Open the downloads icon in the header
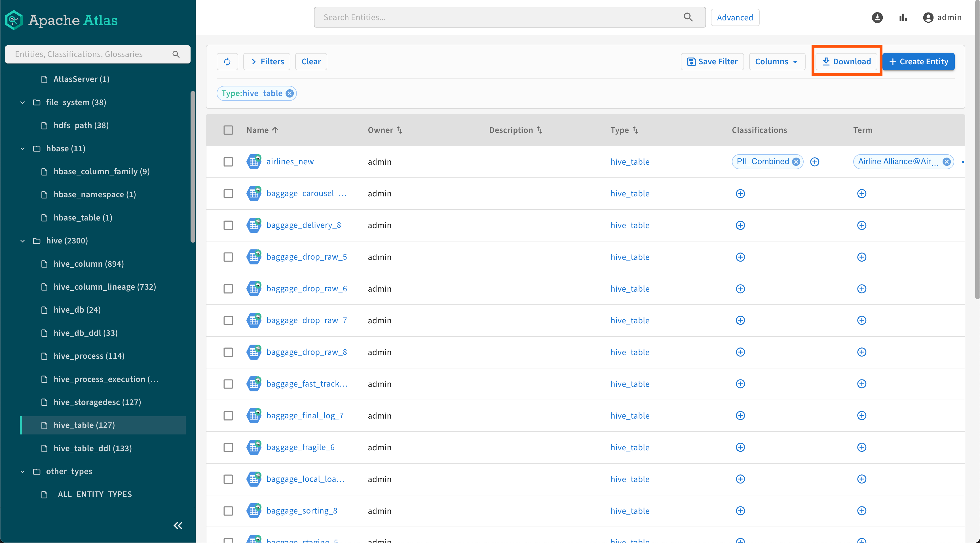The height and width of the screenshot is (543, 980). pos(877,18)
